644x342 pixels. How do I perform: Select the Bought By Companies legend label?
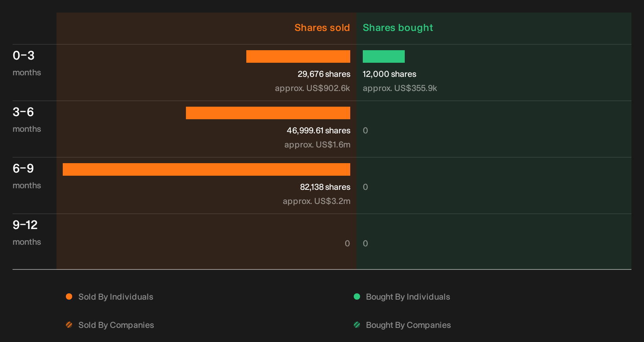coord(408,325)
